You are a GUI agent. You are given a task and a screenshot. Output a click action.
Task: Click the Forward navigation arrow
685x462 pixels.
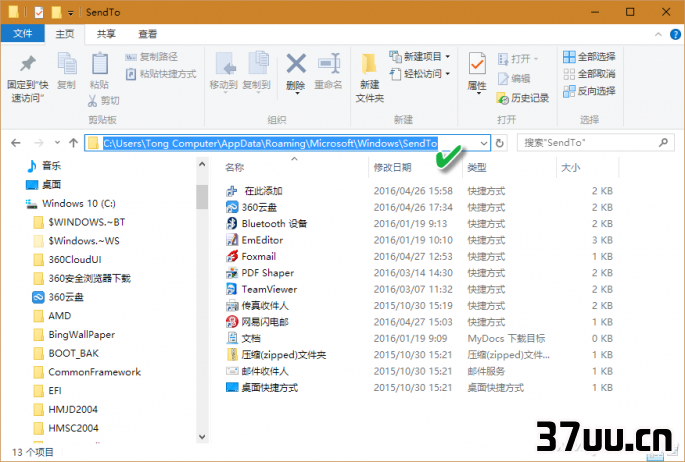point(39,143)
